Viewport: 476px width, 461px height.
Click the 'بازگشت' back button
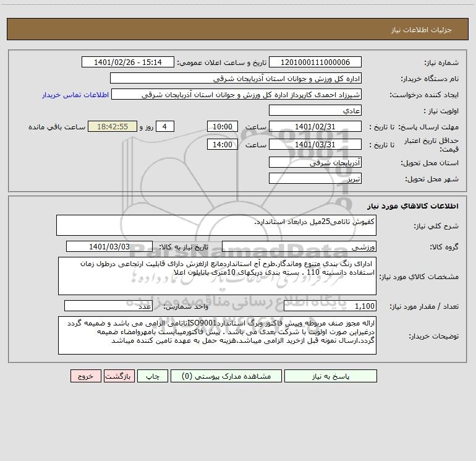(119, 376)
